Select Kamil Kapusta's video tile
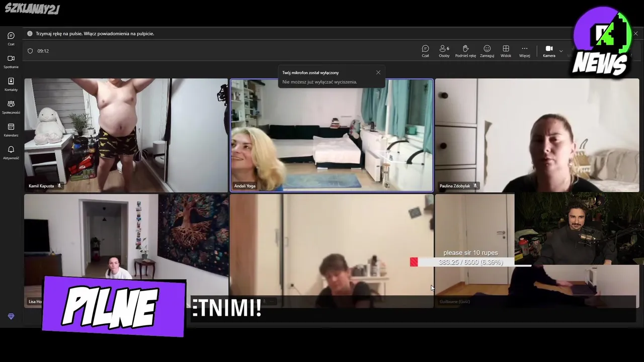The image size is (644, 362). point(126,135)
